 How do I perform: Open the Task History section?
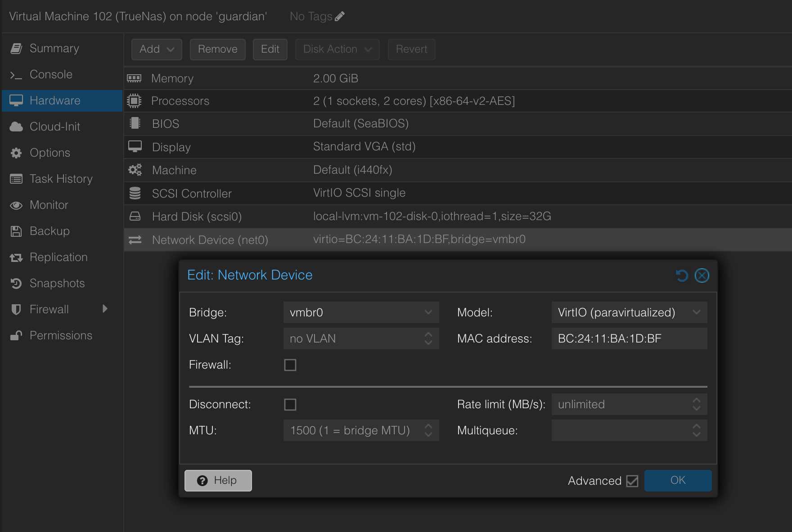click(x=62, y=179)
